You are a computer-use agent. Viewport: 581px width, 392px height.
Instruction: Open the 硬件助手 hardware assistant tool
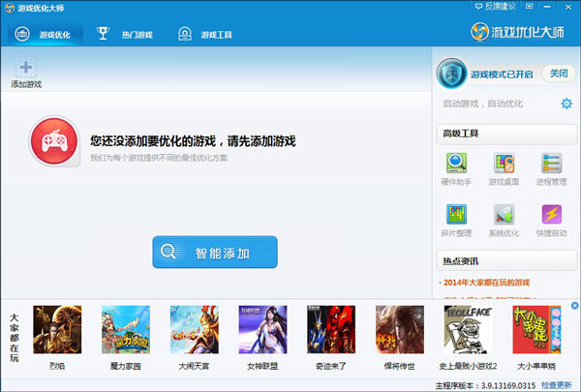[x=456, y=166]
